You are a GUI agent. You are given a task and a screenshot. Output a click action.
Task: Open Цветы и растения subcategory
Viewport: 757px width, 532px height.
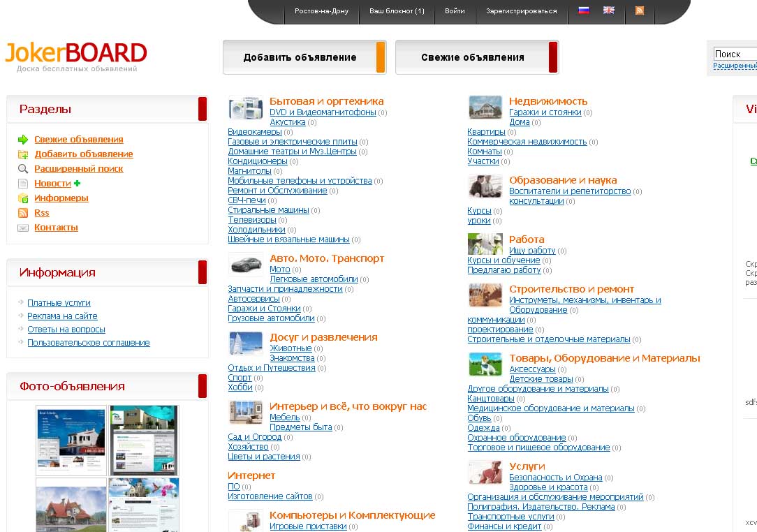263,457
